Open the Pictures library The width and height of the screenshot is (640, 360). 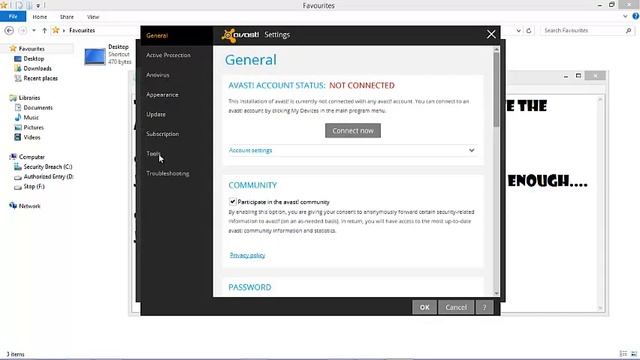[x=33, y=127]
